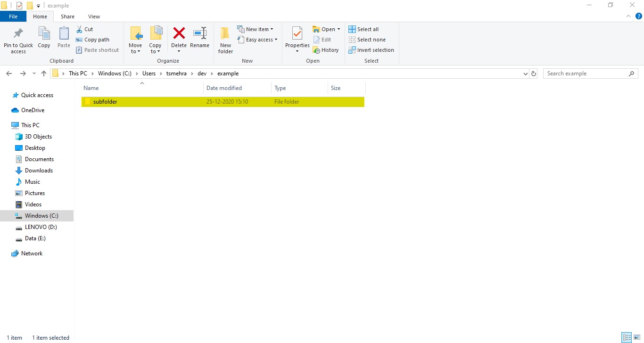Switch to the View ribbon tab
This screenshot has height=343, width=644.
(x=94, y=16)
